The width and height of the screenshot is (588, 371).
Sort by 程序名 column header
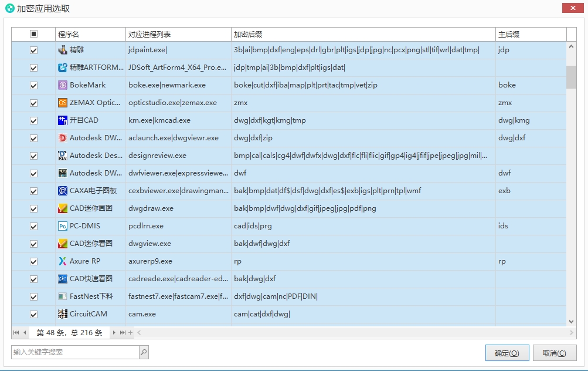90,34
